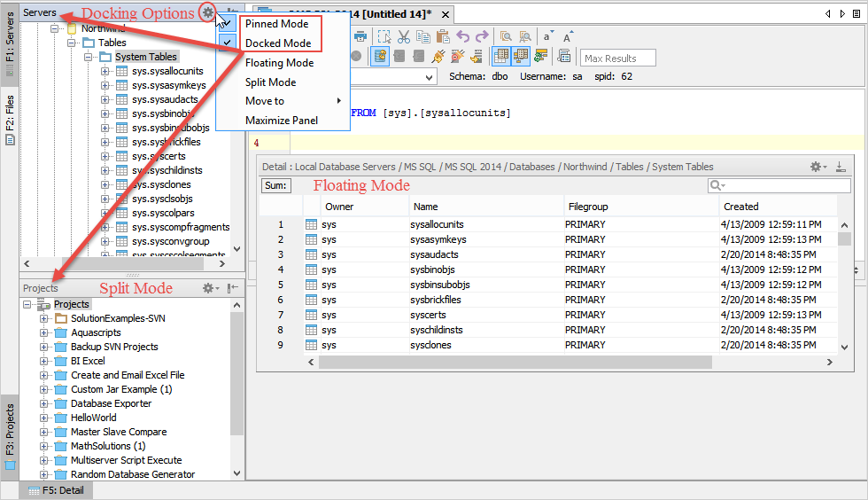Click the Projects panel vertical scrollbar

click(236, 373)
